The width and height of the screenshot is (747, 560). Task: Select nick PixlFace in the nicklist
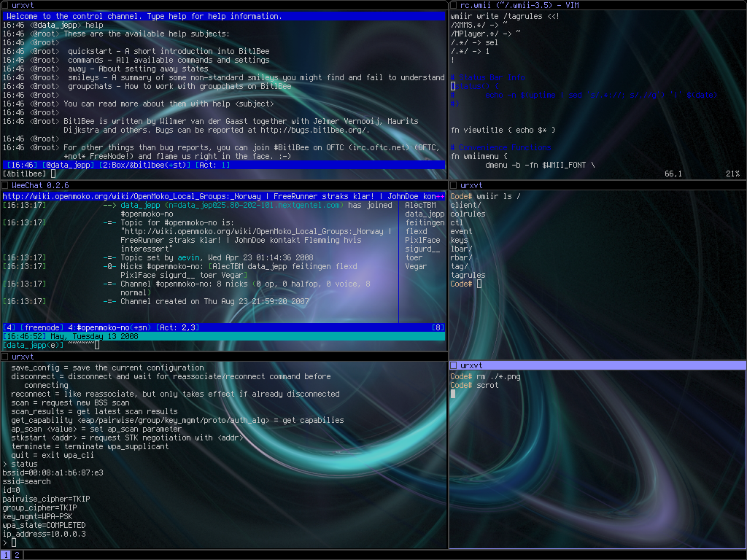click(x=423, y=240)
